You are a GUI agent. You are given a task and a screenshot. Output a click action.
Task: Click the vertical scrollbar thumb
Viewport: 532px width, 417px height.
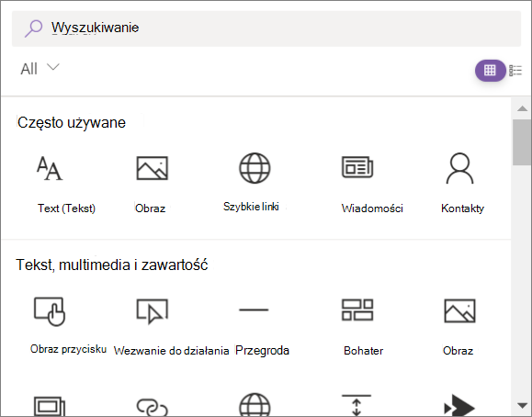522,142
